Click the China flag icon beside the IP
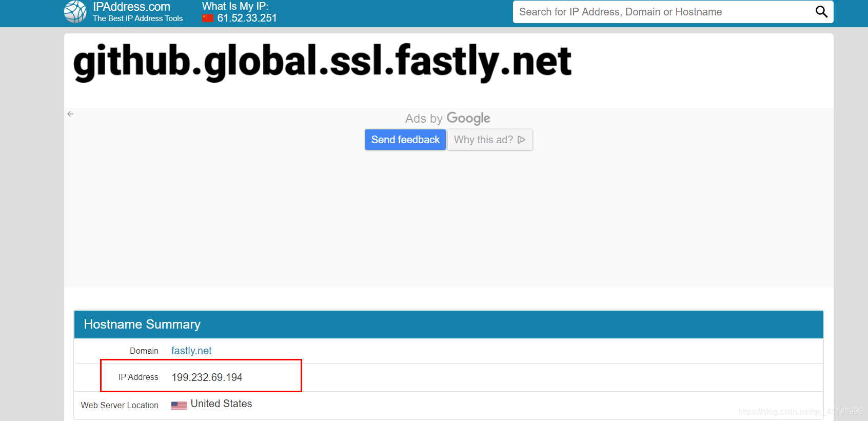 click(x=207, y=18)
